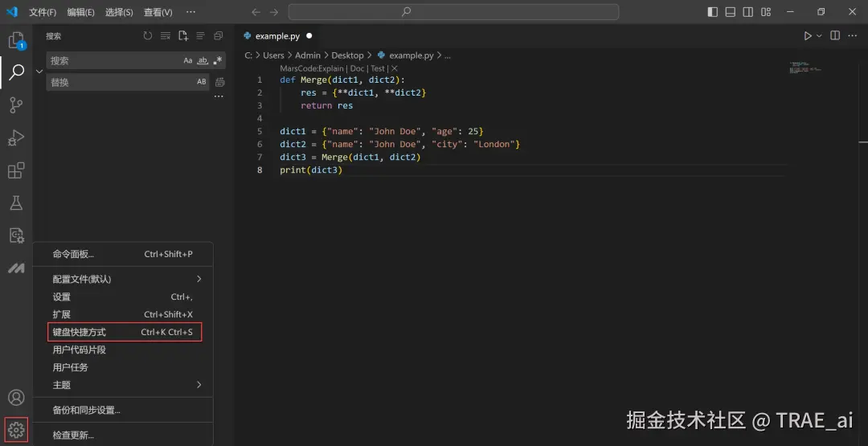Click Test code lens link

coord(378,68)
